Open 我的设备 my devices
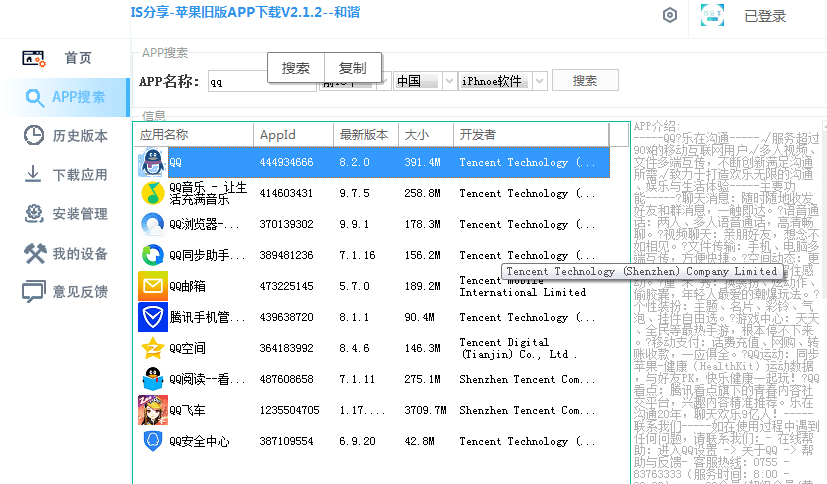This screenshot has width=827, height=484. pos(80,254)
